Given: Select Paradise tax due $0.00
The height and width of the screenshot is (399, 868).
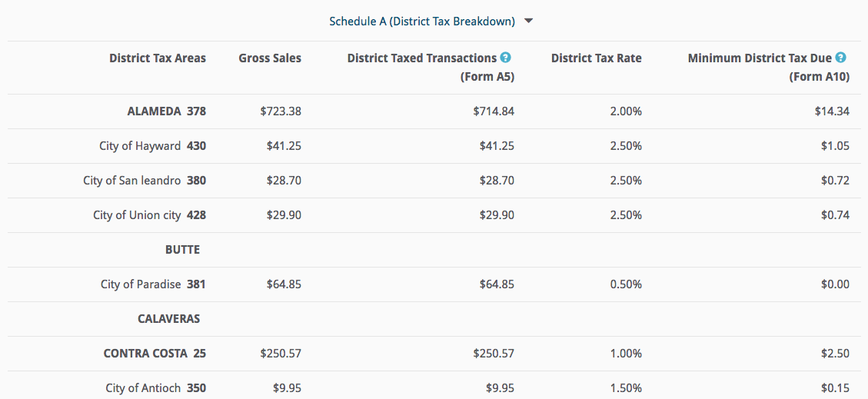Looking at the screenshot, I should (x=834, y=284).
